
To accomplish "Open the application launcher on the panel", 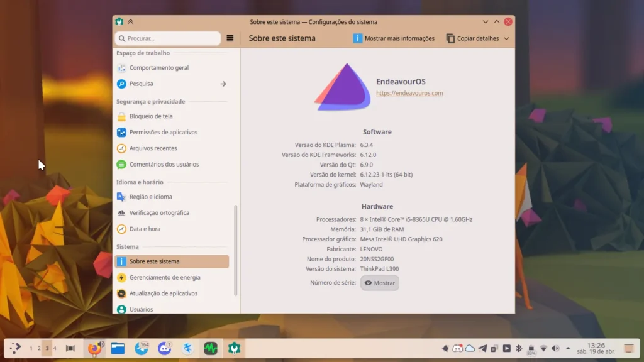I will 15,348.
